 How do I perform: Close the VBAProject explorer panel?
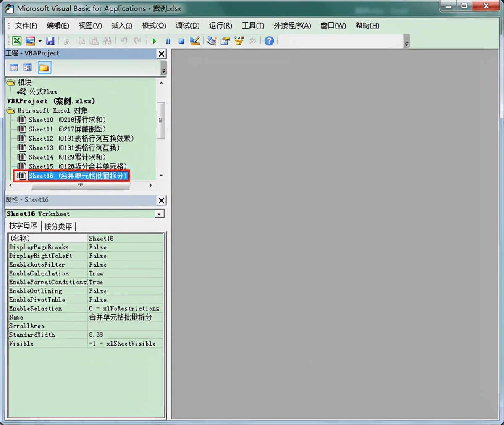(x=161, y=54)
